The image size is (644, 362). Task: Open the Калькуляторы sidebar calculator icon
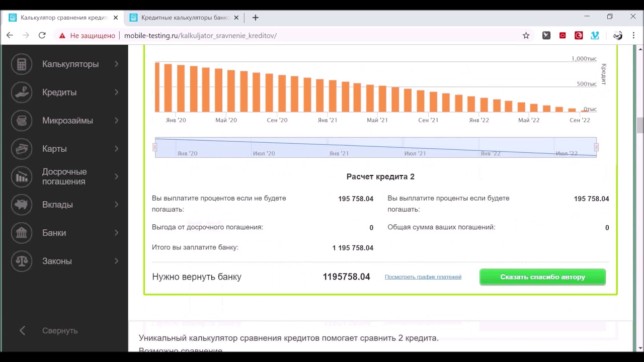(22, 64)
